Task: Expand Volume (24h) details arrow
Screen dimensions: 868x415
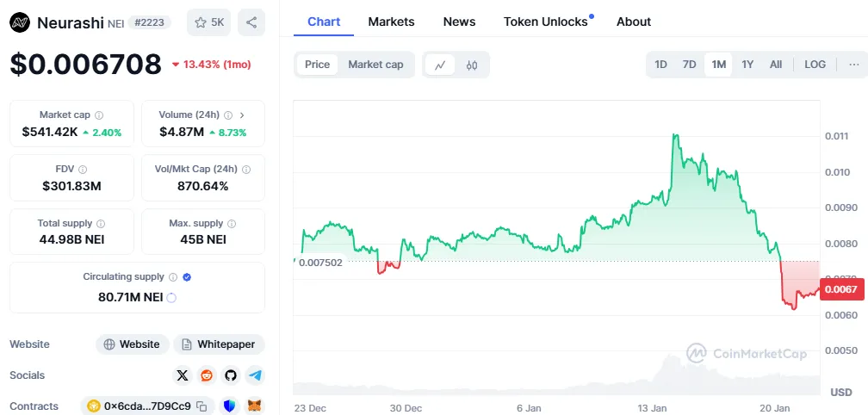Action: tap(242, 115)
